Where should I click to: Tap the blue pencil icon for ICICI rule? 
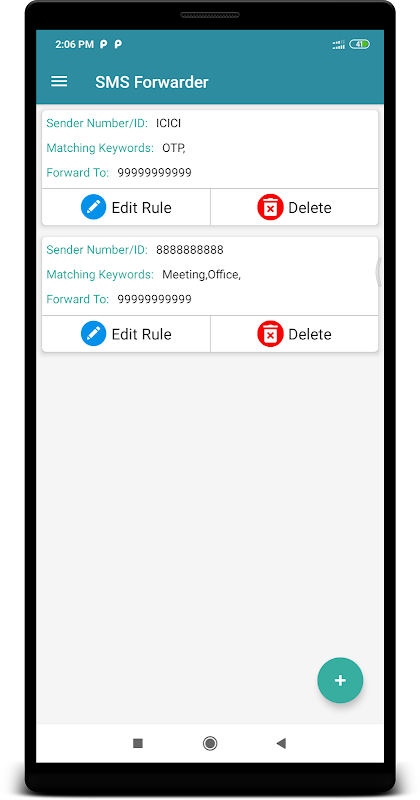pos(93,207)
